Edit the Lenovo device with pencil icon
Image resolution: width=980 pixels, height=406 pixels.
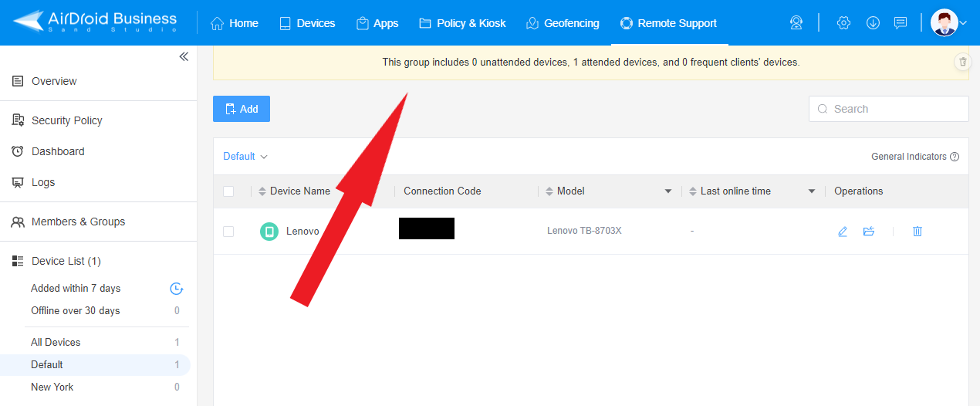click(843, 231)
